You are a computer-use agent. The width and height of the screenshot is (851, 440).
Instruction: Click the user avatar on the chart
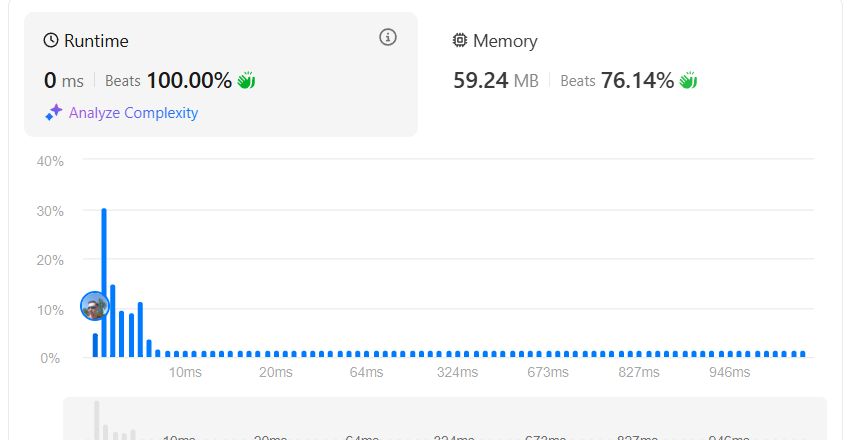click(95, 306)
